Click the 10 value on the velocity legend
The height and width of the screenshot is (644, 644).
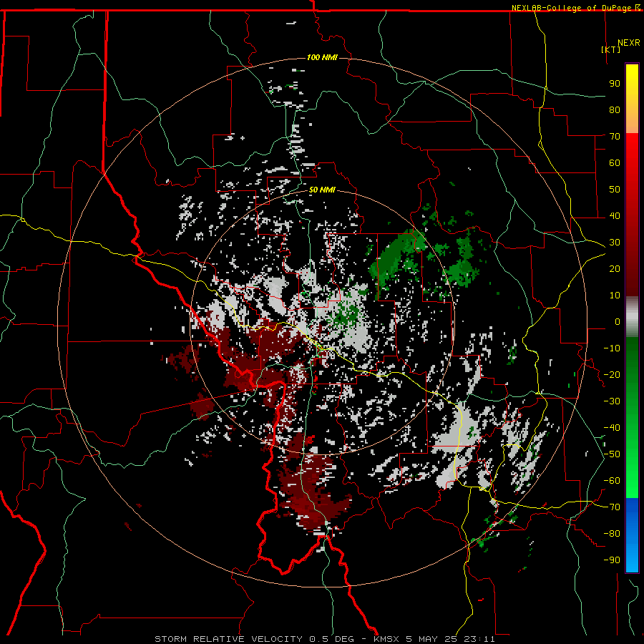(x=615, y=296)
